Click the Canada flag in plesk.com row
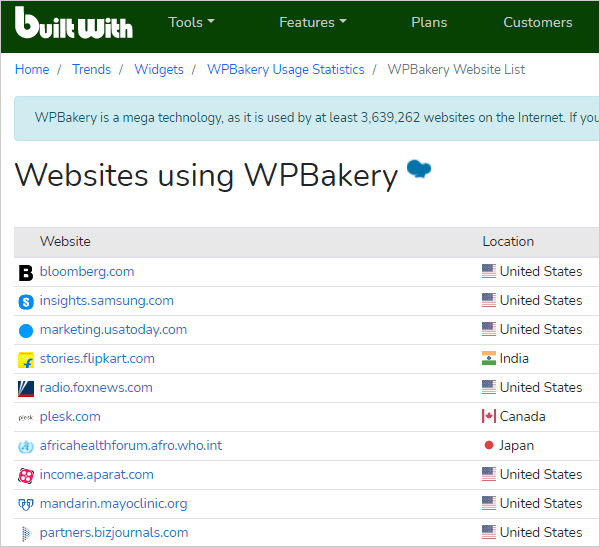The height and width of the screenshot is (547, 600). pyautogui.click(x=489, y=416)
